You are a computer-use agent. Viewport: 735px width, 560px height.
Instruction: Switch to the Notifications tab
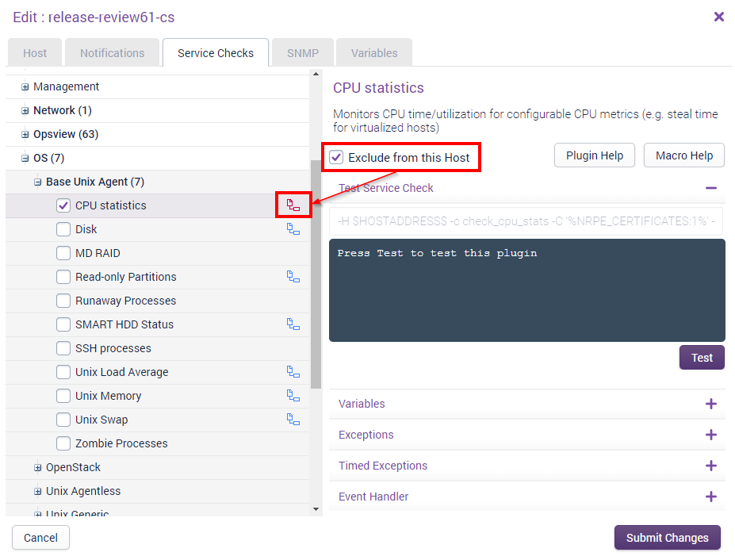tap(113, 53)
